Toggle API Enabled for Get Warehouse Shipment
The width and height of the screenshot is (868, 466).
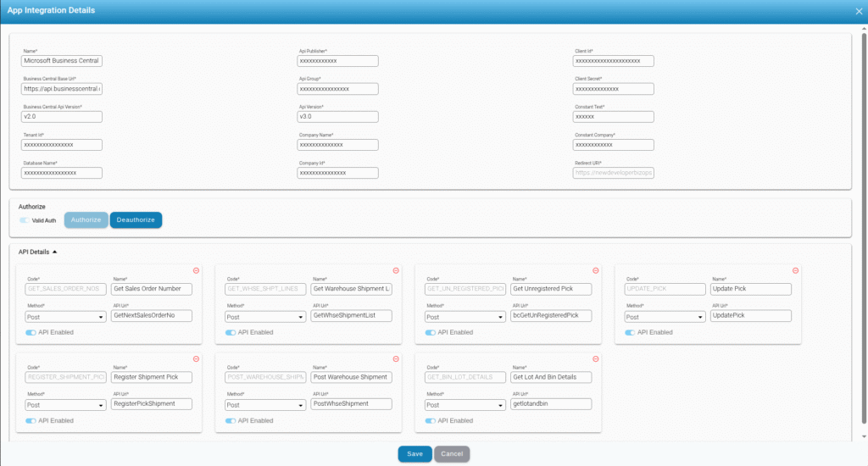231,333
